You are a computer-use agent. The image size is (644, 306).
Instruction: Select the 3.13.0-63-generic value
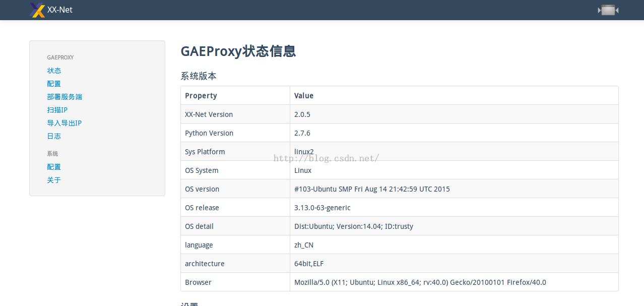pyautogui.click(x=454, y=208)
